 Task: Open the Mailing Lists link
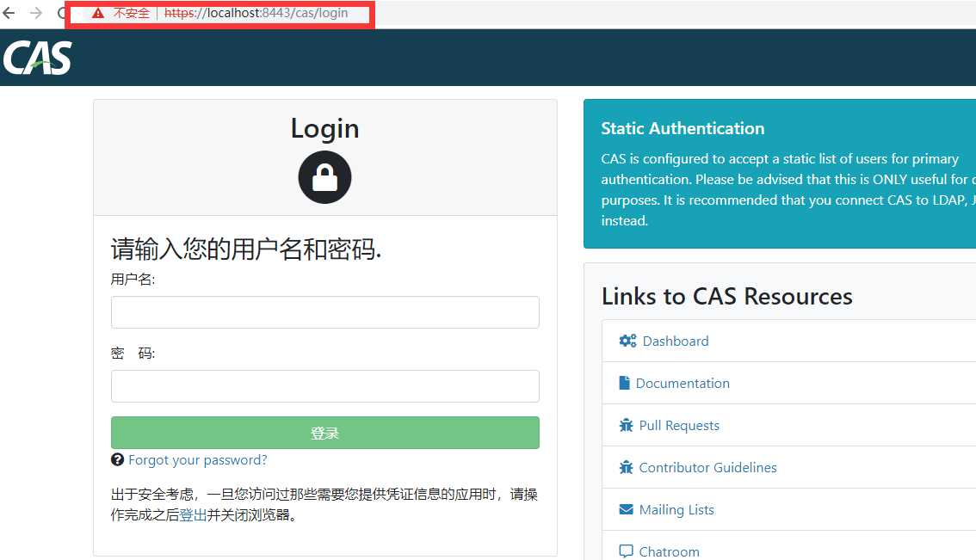coord(676,509)
